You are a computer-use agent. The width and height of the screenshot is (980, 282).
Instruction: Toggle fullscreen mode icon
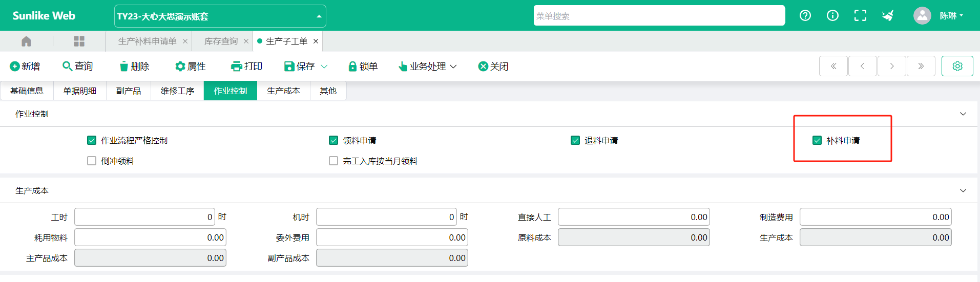[x=860, y=15]
